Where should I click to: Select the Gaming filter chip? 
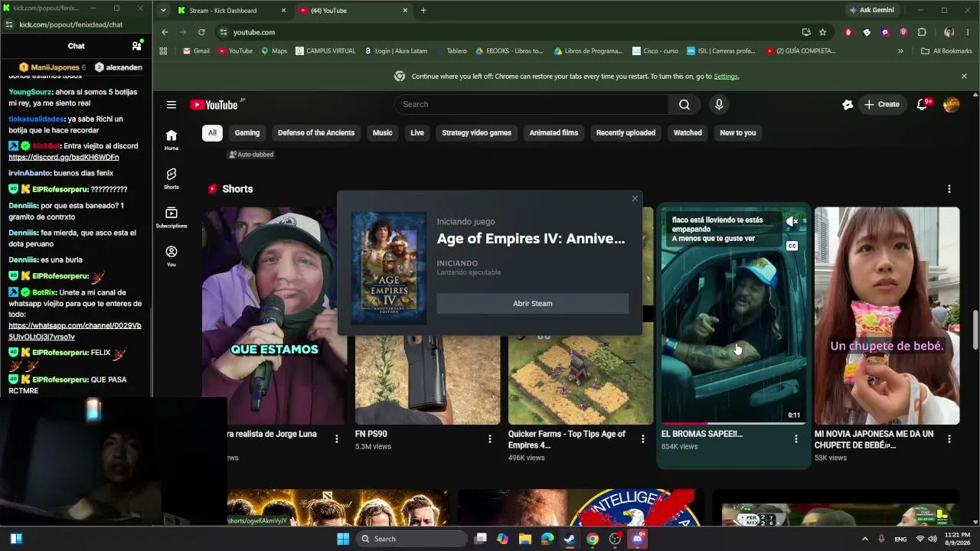click(x=247, y=133)
